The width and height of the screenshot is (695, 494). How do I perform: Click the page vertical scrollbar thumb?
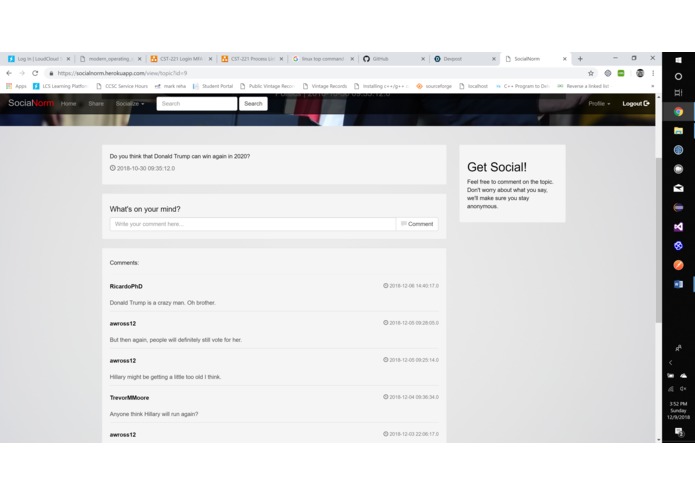(658, 239)
